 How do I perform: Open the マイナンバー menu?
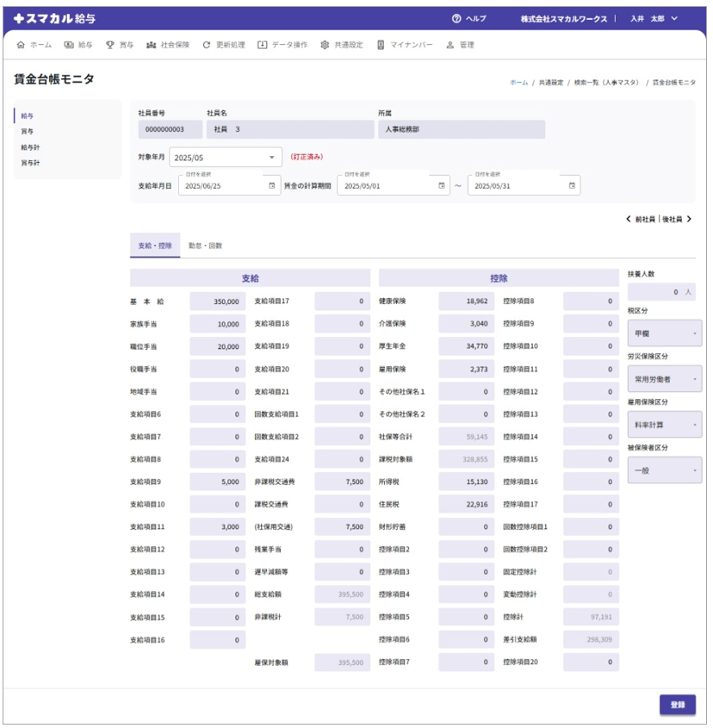coord(405,45)
